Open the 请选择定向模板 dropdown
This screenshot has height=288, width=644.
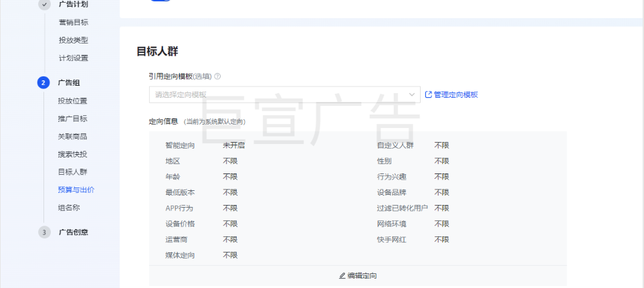click(x=285, y=94)
